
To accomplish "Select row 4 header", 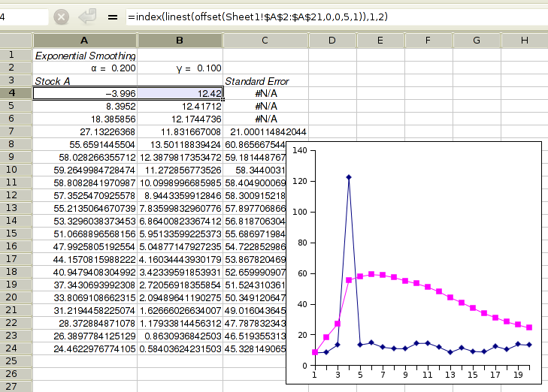I will tap(16, 93).
